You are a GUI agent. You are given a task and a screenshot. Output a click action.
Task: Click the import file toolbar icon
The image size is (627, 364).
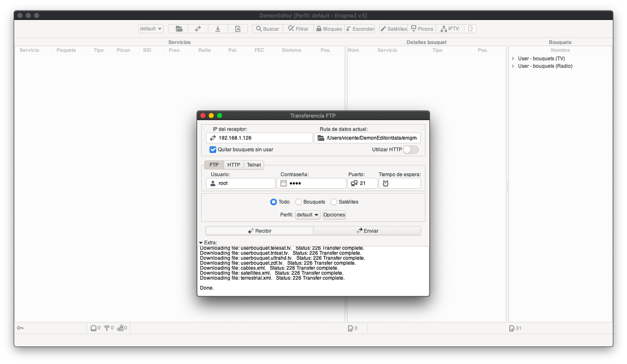pos(237,29)
